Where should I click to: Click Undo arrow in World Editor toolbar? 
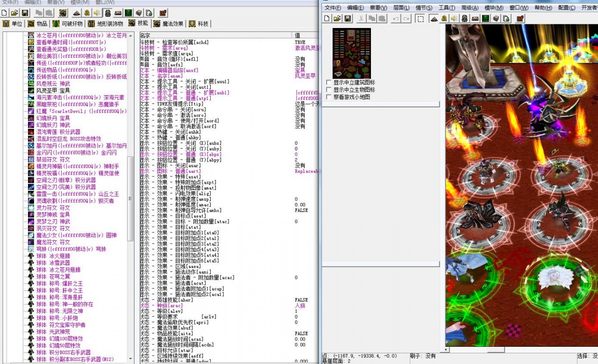396,18
